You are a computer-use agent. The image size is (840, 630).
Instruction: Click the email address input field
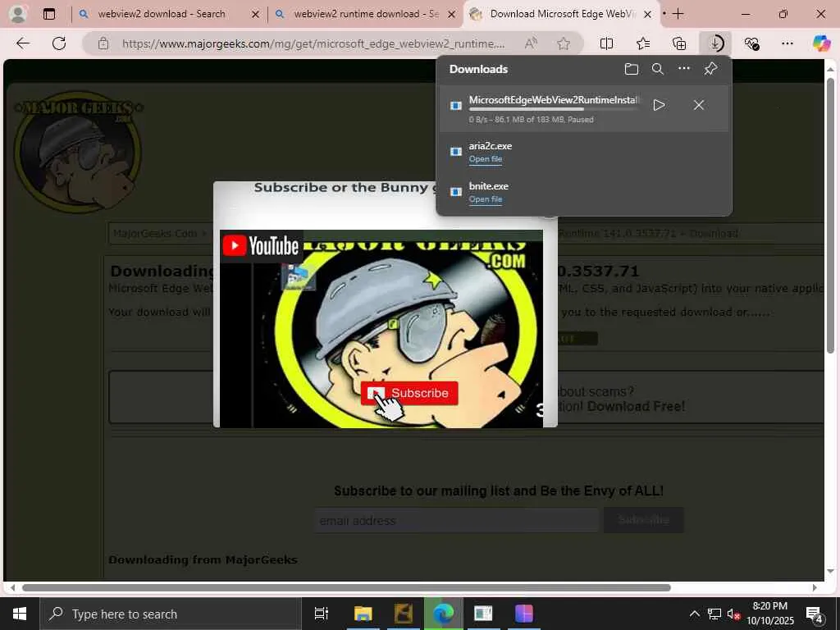(456, 520)
